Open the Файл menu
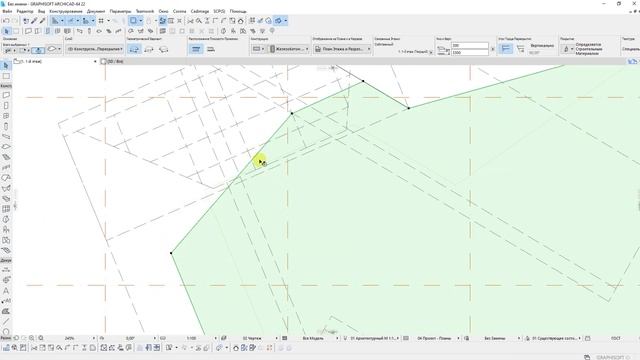The height and width of the screenshot is (360, 640). coord(7,11)
